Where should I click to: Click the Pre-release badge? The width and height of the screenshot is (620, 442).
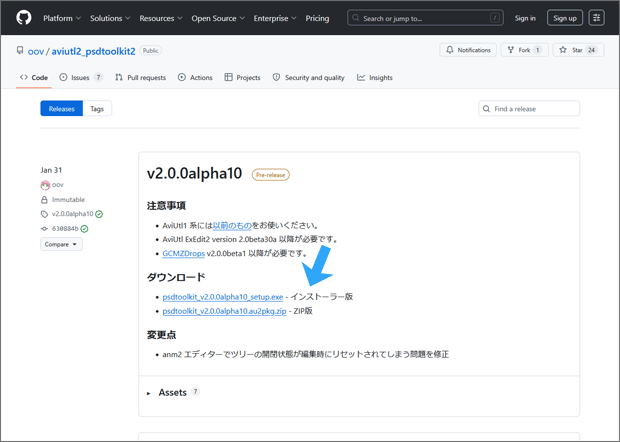click(270, 175)
